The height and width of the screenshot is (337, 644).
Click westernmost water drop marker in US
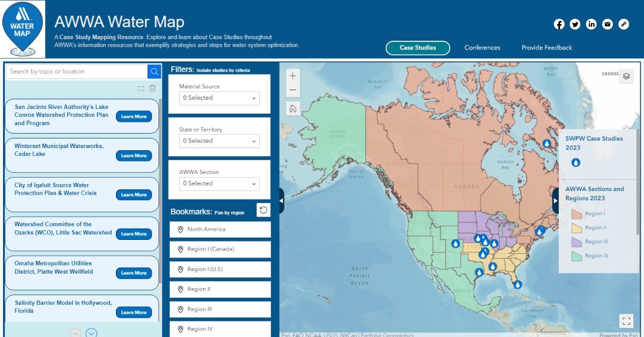coord(456,244)
